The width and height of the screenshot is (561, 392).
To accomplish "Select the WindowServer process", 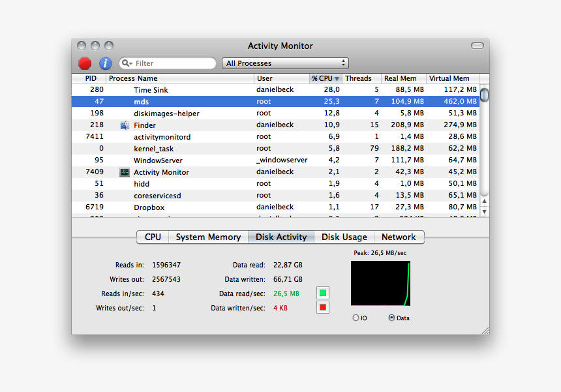I will point(158,160).
